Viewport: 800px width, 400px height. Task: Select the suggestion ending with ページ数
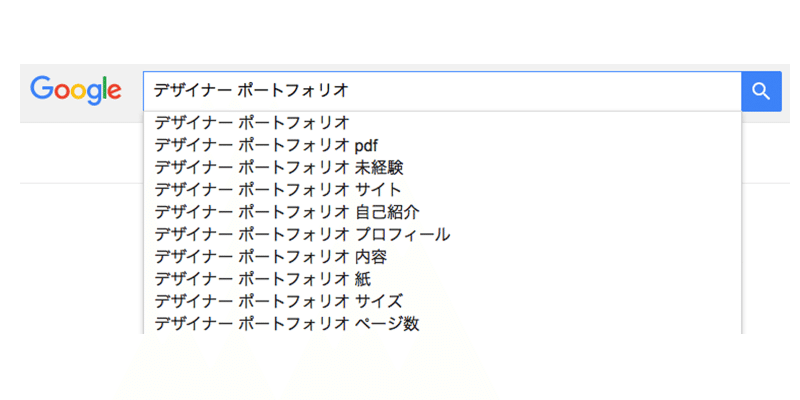coord(442,323)
